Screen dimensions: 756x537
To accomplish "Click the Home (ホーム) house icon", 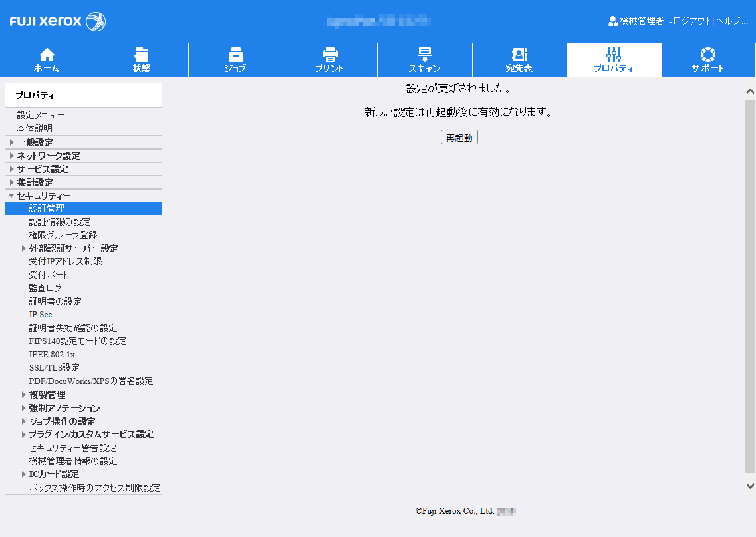I will coord(47,55).
